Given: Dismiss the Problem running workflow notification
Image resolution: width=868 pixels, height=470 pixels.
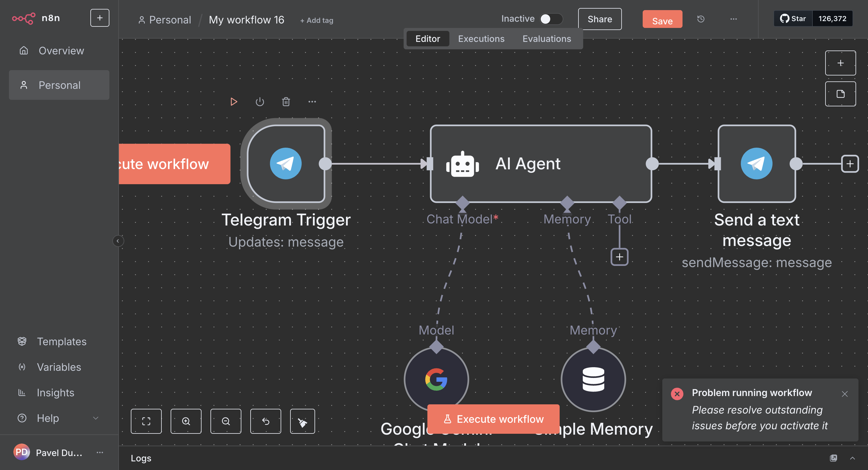Looking at the screenshot, I should [845, 394].
